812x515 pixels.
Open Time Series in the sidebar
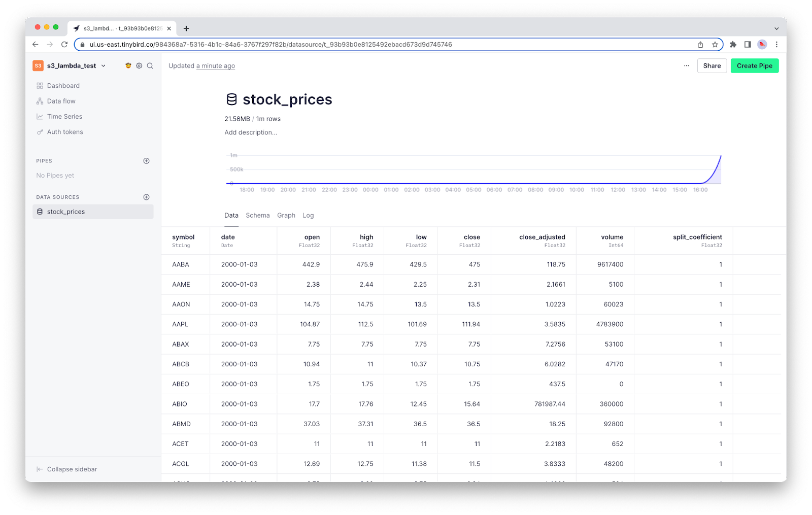tap(64, 117)
